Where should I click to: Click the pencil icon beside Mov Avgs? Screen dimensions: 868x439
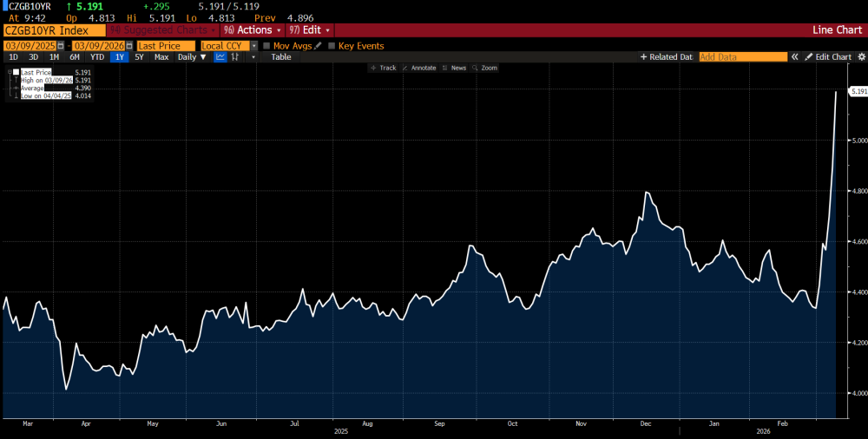(x=318, y=46)
